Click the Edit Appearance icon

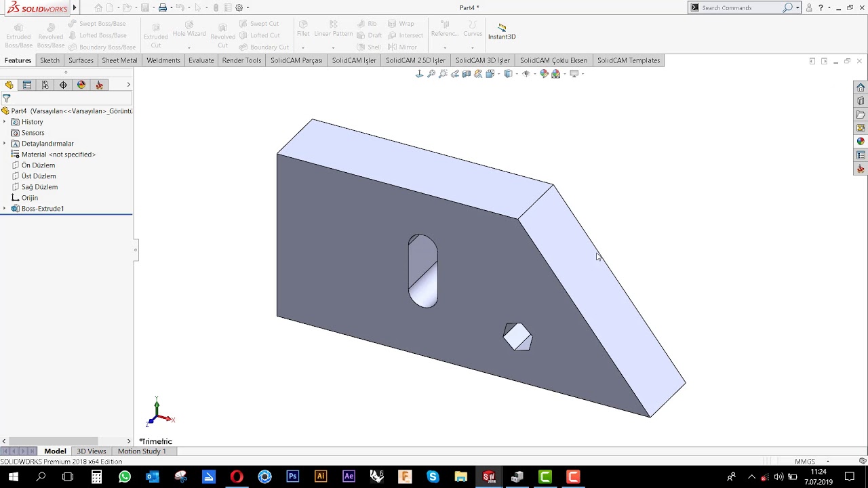[x=544, y=74]
